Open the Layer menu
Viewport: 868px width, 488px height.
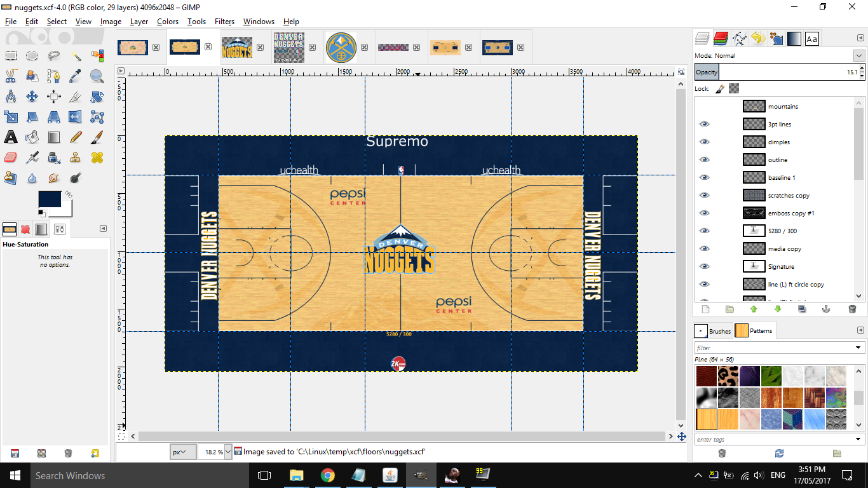pyautogui.click(x=139, y=21)
